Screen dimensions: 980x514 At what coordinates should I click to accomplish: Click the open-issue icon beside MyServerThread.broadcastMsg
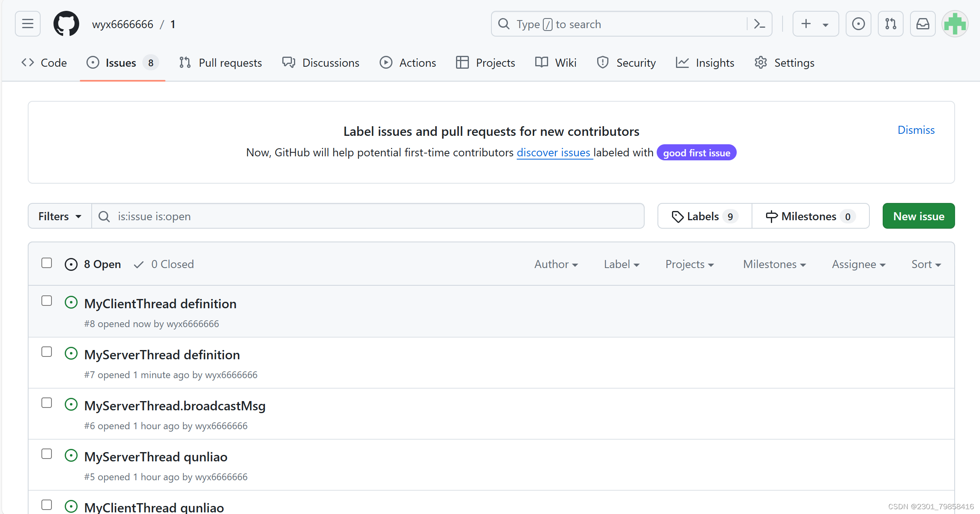pos(71,404)
